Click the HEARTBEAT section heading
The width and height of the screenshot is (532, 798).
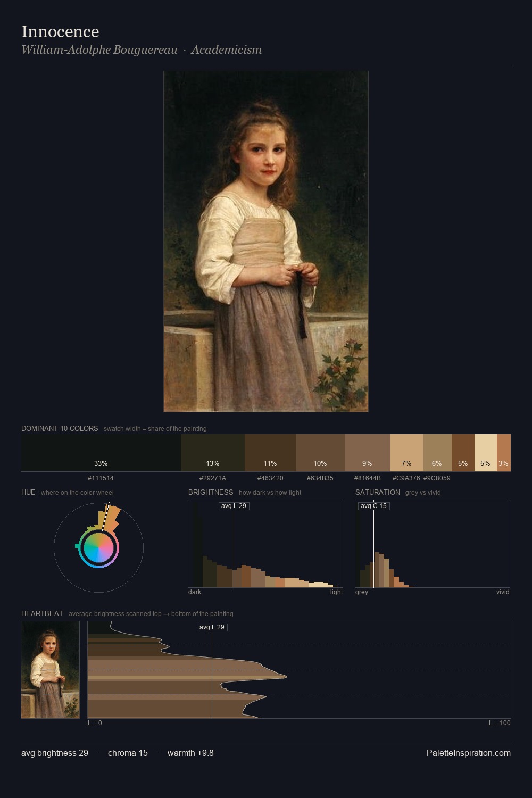[42, 613]
